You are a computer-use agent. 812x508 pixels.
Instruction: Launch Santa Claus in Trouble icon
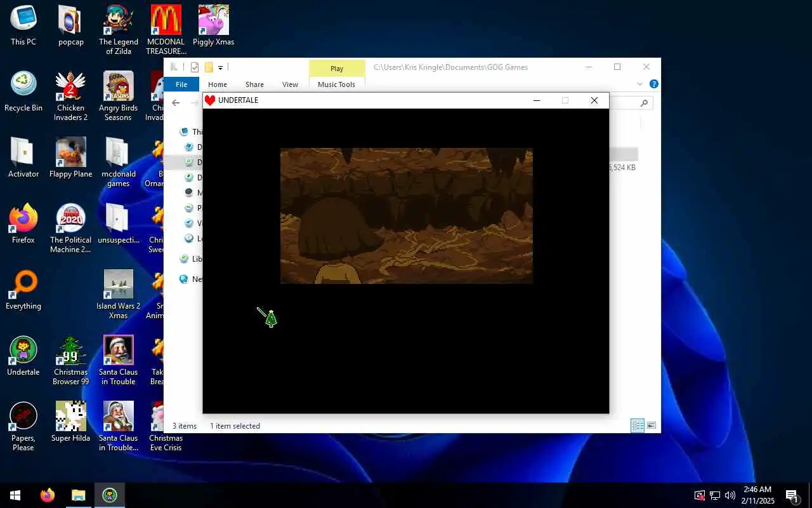(x=119, y=361)
